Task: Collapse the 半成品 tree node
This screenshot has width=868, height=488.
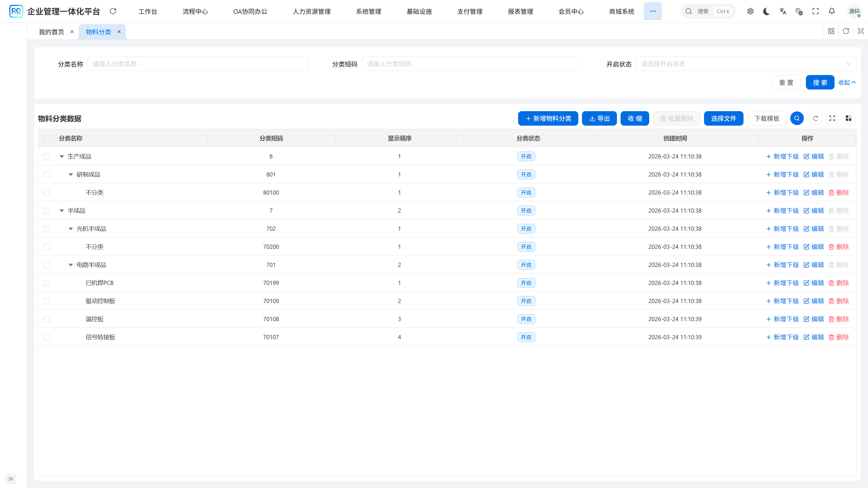Action: pyautogui.click(x=62, y=211)
